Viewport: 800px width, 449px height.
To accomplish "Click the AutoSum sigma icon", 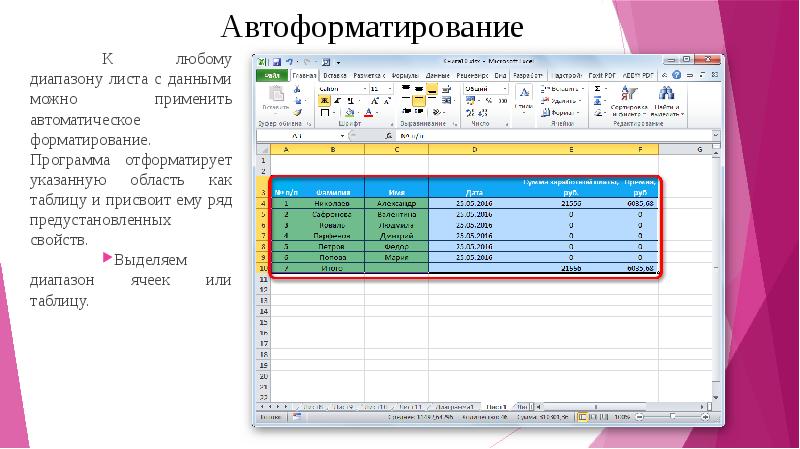I will (598, 88).
